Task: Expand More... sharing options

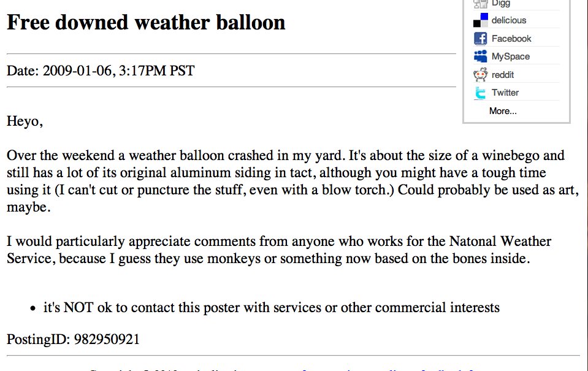Action: click(x=503, y=111)
